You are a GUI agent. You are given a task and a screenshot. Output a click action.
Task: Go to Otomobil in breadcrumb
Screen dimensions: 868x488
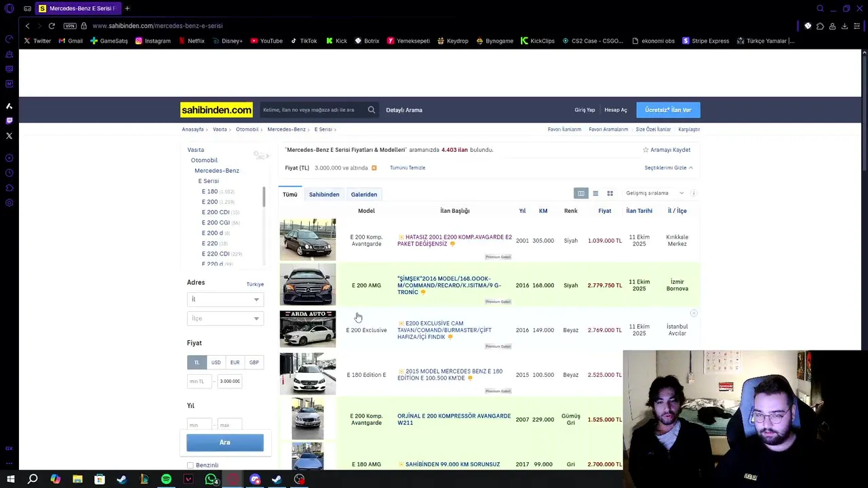tap(247, 129)
